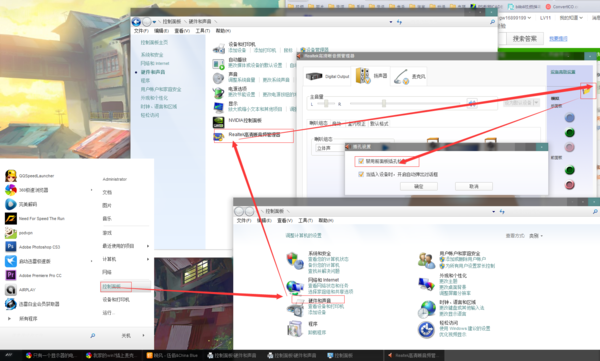Open the address bar history dropdown in Hardware and Sound
The image size is (600, 361).
(391, 22)
